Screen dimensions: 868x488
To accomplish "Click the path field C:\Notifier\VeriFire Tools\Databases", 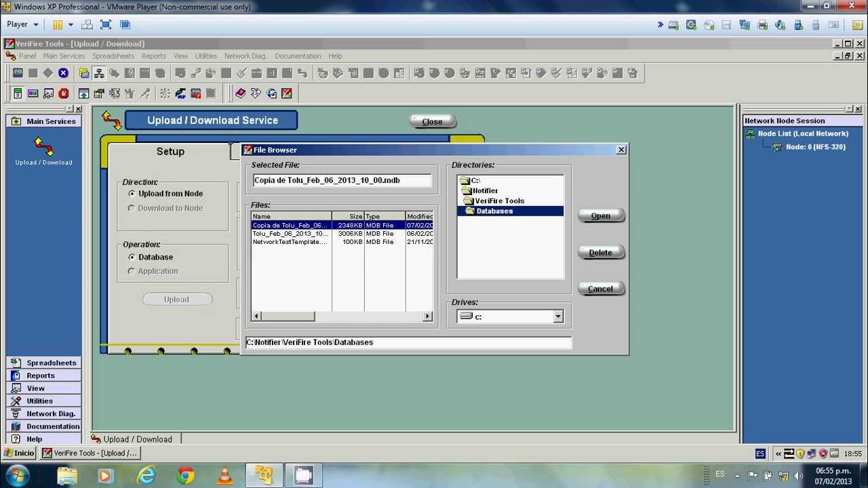I will point(408,342).
